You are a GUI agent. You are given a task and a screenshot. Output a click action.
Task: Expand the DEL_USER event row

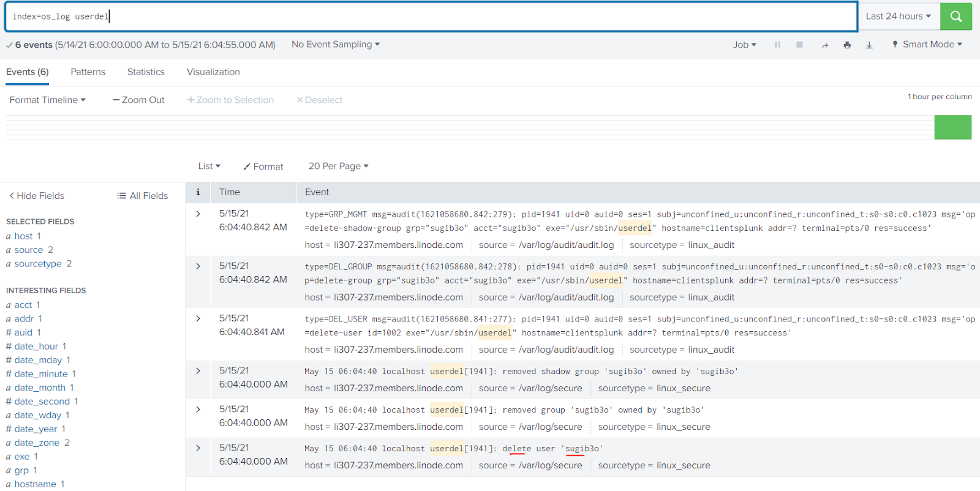198,318
